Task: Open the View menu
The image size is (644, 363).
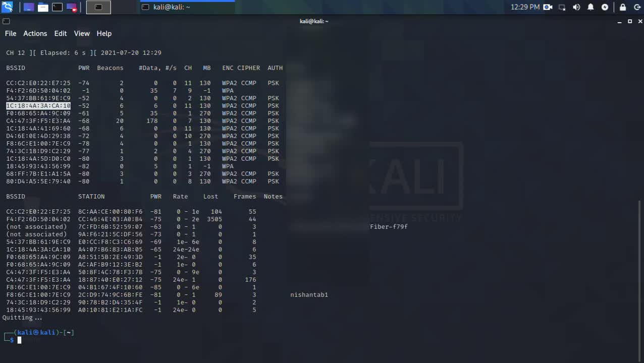Action: click(82, 33)
